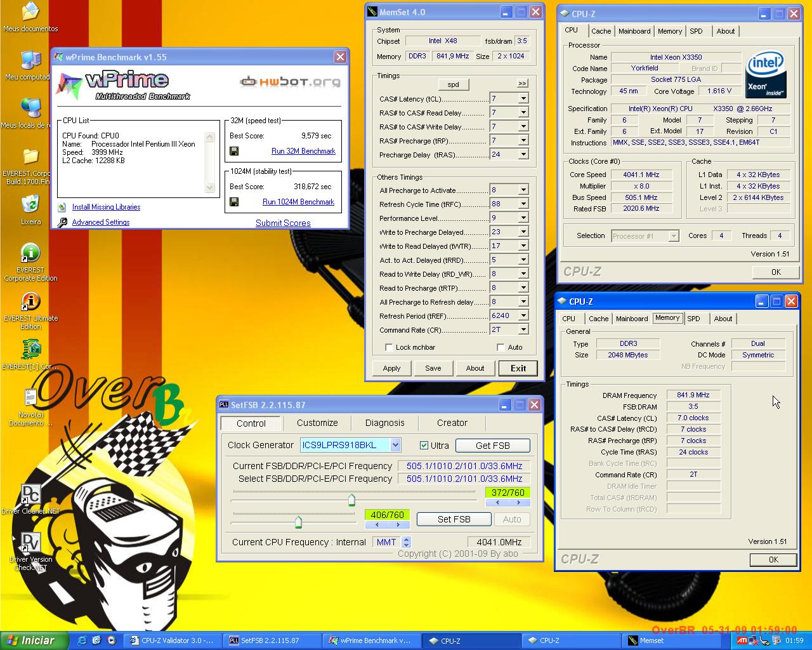Toggle the Ultra checkbox in SetFSB
The image size is (812, 650).
coord(424,445)
